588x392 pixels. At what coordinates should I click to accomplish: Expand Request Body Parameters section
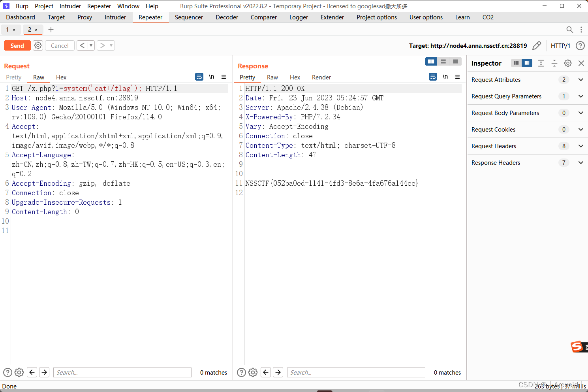(x=528, y=113)
